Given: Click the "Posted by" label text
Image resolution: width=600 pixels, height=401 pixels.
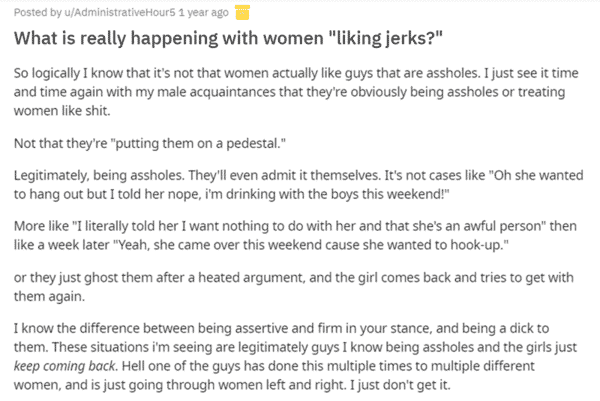Looking at the screenshot, I should (x=38, y=13).
